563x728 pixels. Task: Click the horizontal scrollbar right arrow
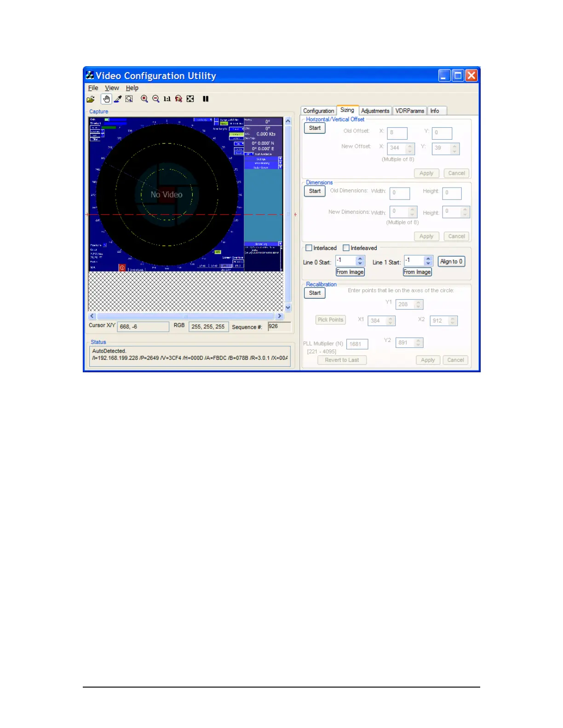(279, 316)
